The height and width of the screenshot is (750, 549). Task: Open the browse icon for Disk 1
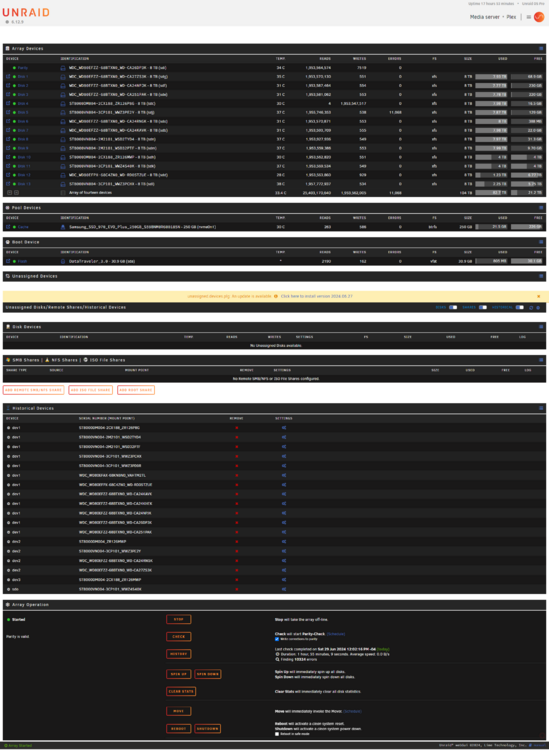(x=8, y=77)
